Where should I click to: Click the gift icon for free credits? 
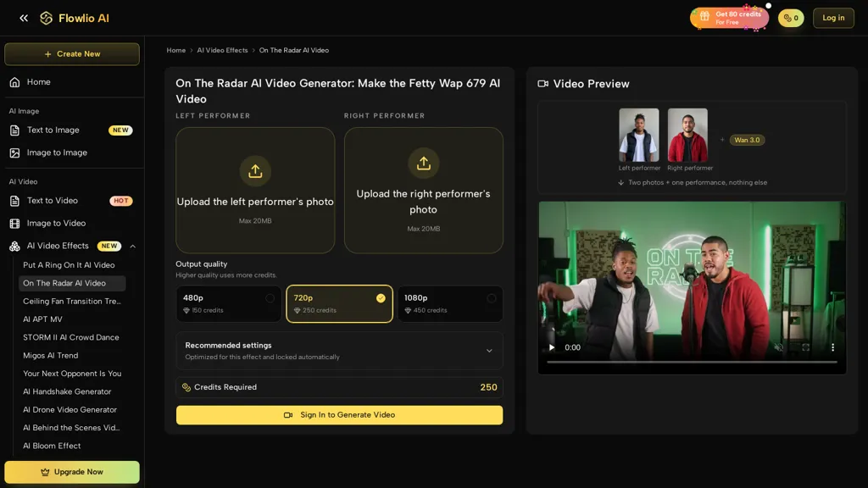pyautogui.click(x=704, y=17)
